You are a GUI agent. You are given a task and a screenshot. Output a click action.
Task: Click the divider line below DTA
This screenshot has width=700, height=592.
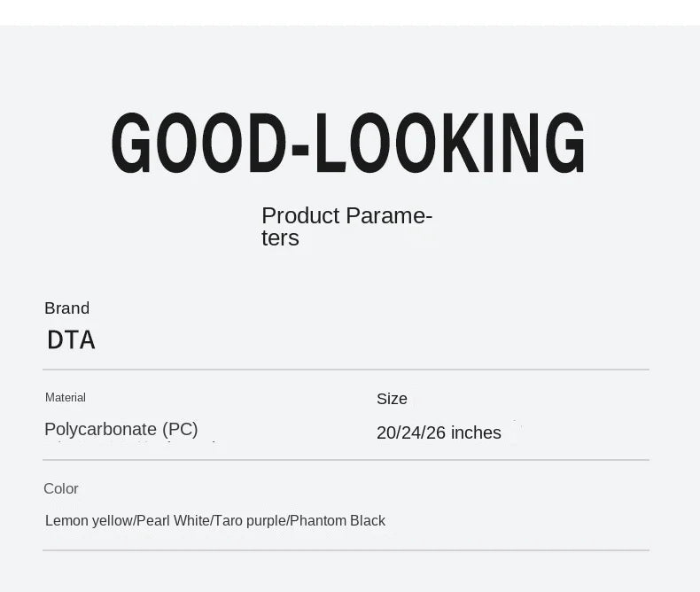pyautogui.click(x=346, y=370)
